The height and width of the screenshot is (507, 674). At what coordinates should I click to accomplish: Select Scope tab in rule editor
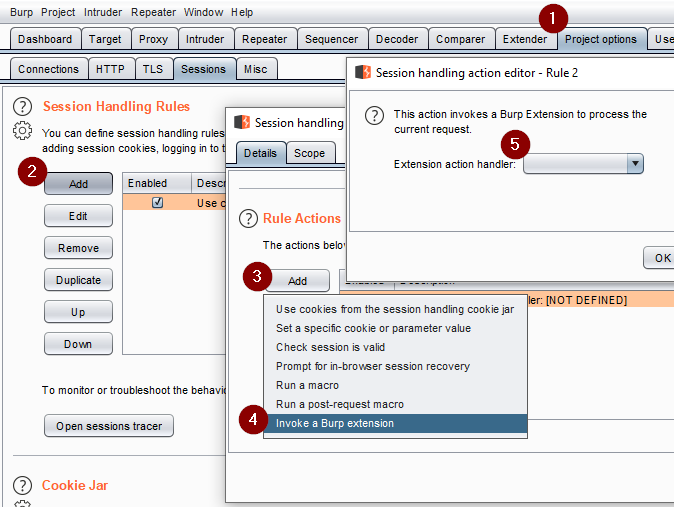(x=309, y=153)
